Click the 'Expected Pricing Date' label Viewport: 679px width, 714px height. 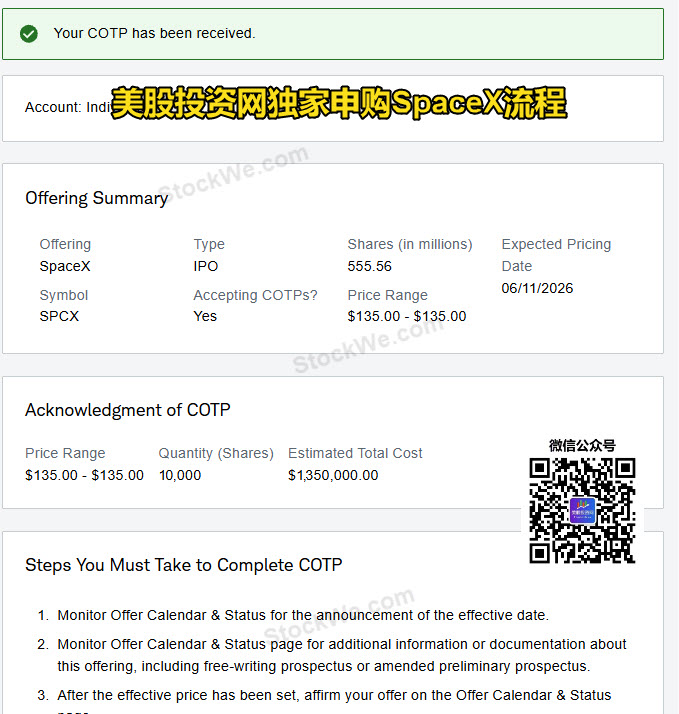pos(556,255)
